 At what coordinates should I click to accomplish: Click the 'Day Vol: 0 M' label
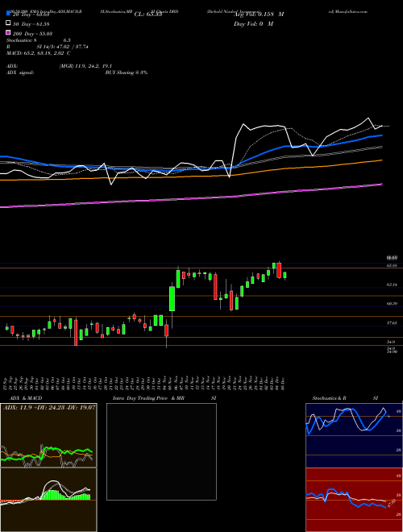click(x=253, y=23)
